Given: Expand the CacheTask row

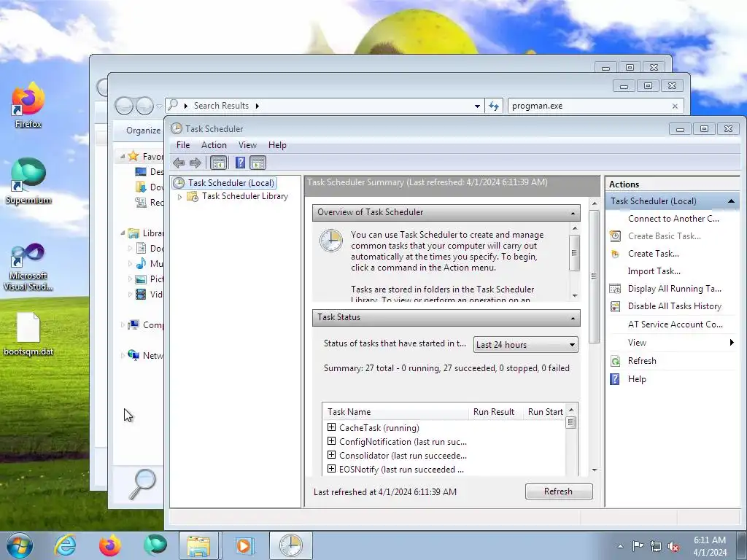Looking at the screenshot, I should [x=332, y=427].
